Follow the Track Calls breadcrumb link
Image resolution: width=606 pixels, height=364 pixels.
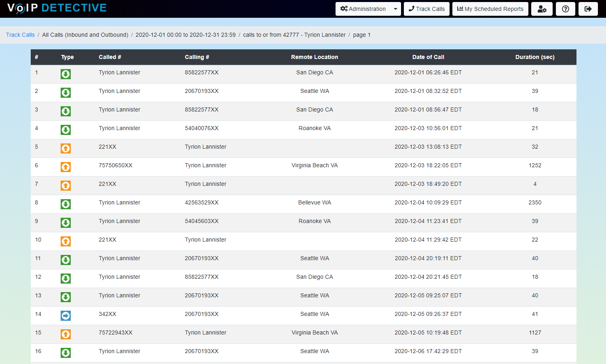click(x=20, y=35)
